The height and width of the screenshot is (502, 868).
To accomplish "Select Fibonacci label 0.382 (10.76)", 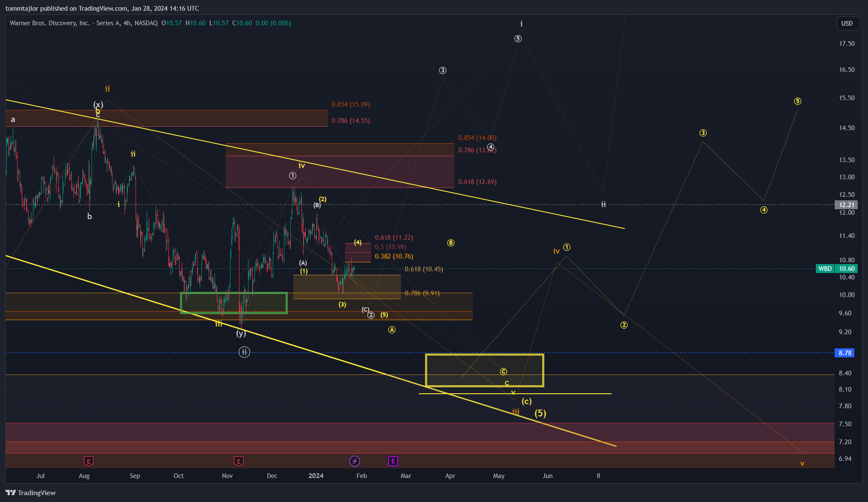I will (394, 256).
